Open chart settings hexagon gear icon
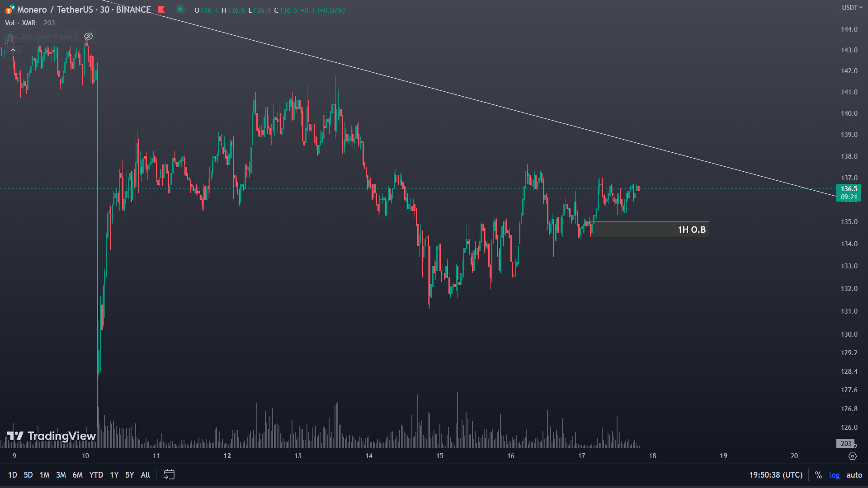The image size is (868, 488). click(x=852, y=456)
